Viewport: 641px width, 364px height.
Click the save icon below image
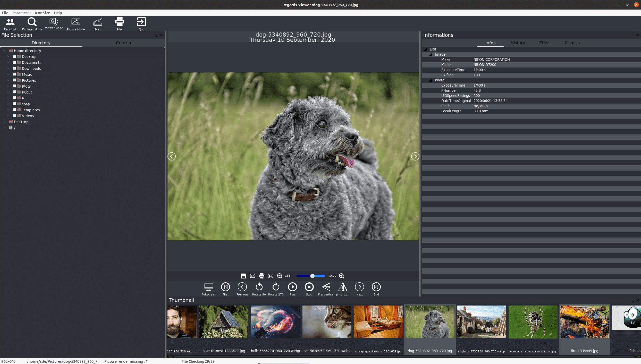(243, 276)
